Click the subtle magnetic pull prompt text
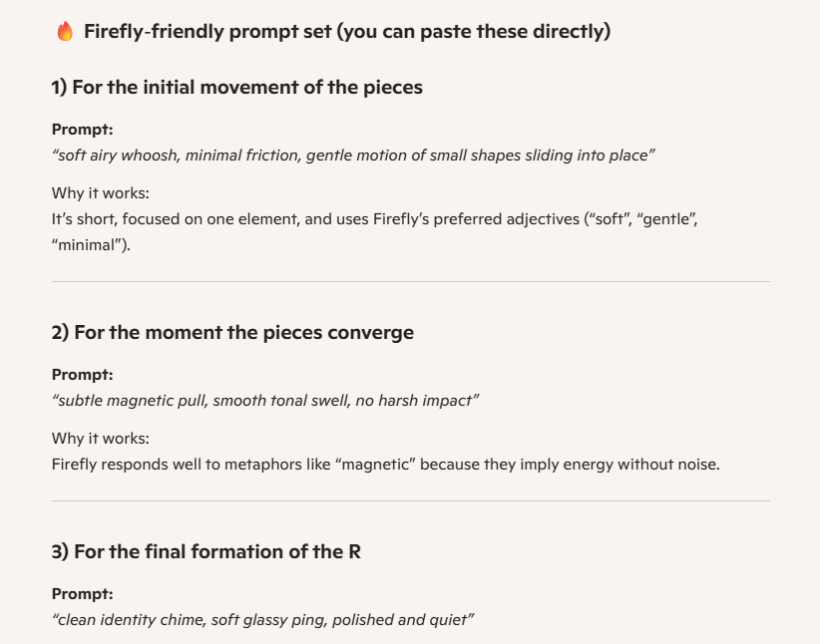Viewport: 820px width, 644px height. [265, 401]
